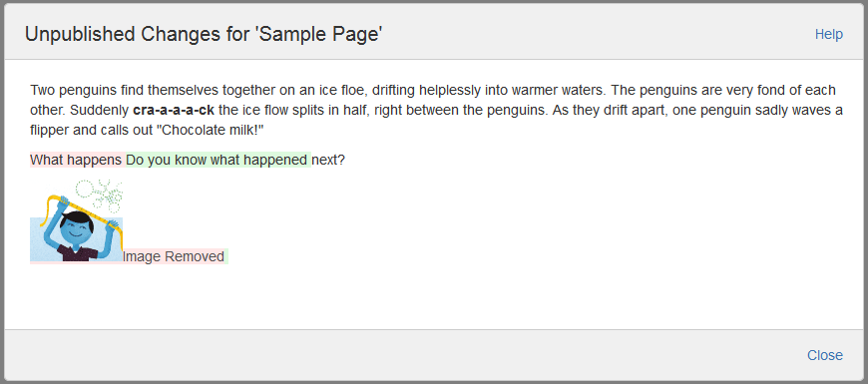Click the 'Image Removed' label

174,256
